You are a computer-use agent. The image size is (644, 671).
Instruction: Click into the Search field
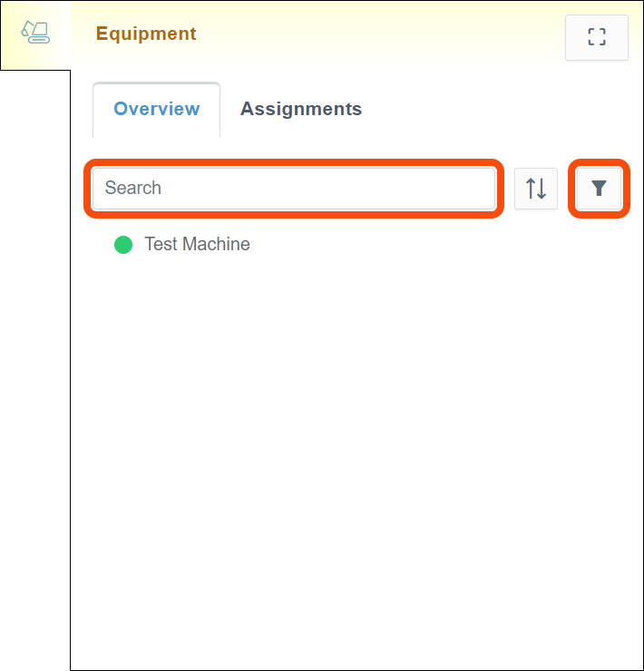tap(294, 189)
